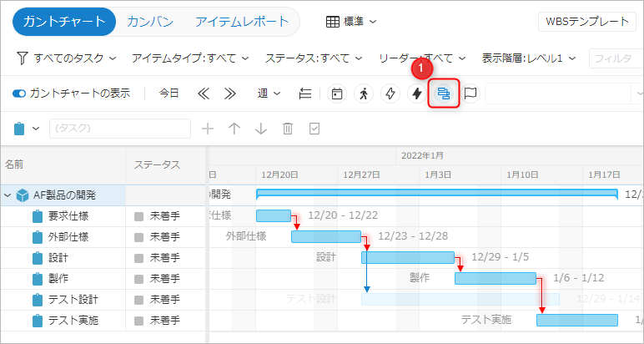Click the checkbox icon beside trash
Viewport: 644px width, 344px height.
click(314, 129)
